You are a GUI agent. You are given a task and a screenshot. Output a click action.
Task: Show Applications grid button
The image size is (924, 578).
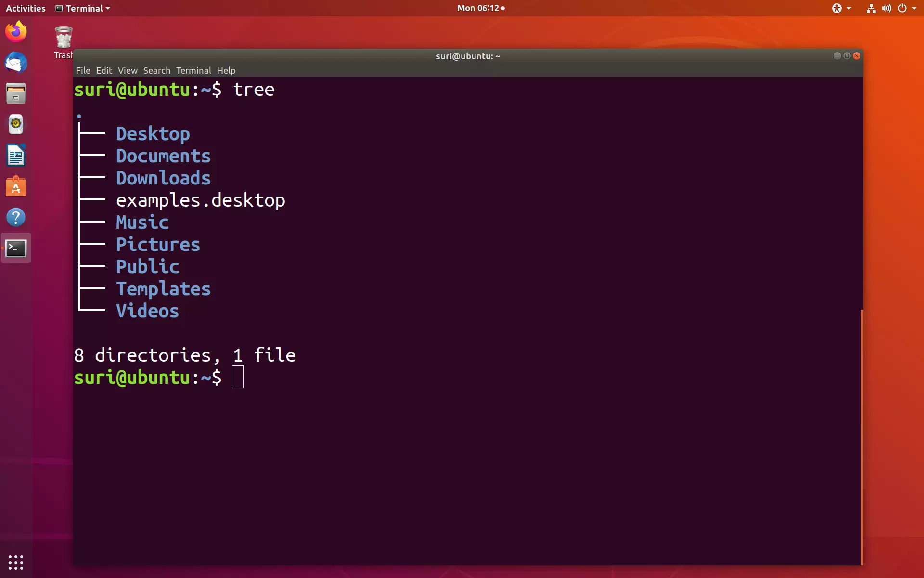(16, 562)
